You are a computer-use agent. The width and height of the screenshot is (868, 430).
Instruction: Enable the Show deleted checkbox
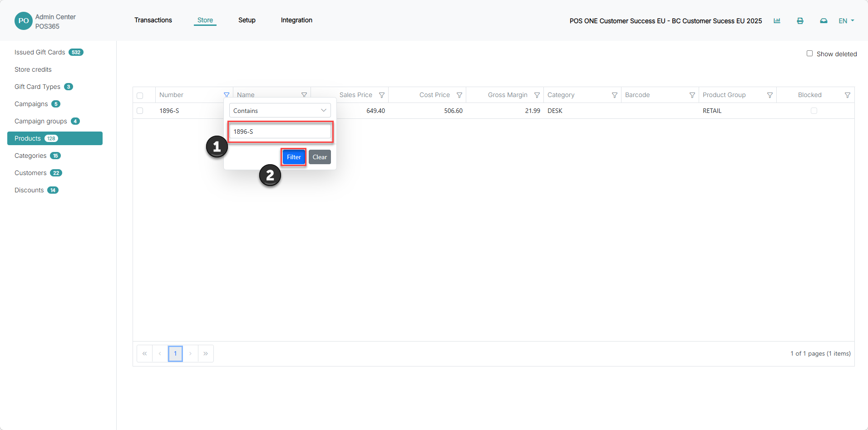[x=809, y=54]
